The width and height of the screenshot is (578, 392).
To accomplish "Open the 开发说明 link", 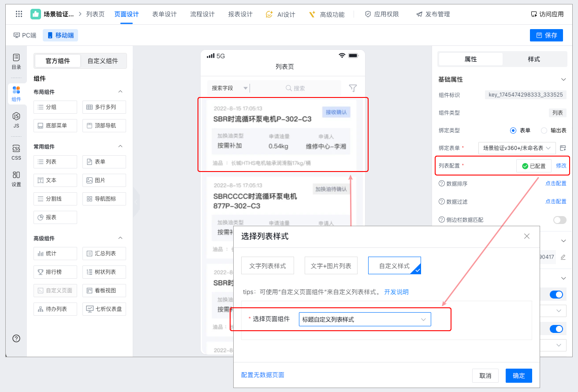I will (396, 292).
